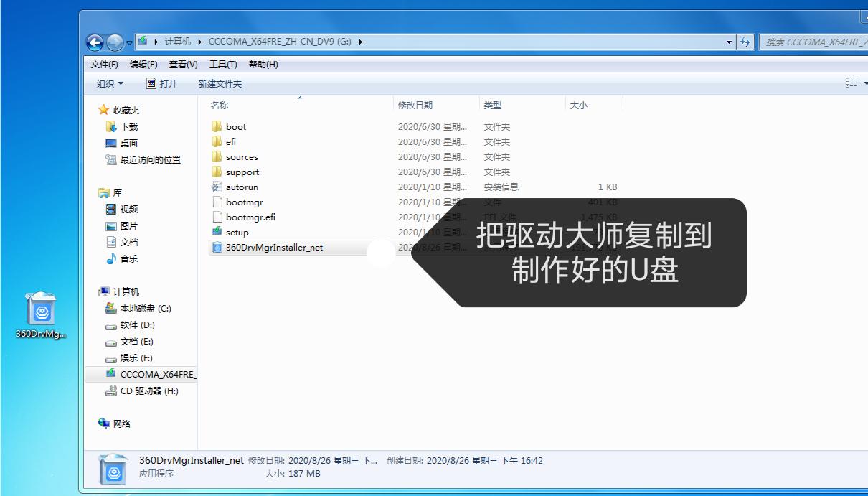Image resolution: width=868 pixels, height=496 pixels.
Task: Sort files by the 修改日期 column header
Action: tap(414, 105)
